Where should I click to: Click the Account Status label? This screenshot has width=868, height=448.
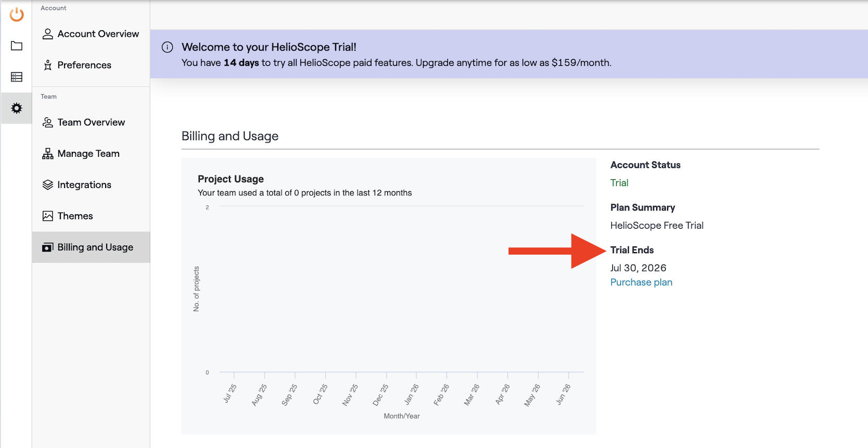pyautogui.click(x=645, y=165)
